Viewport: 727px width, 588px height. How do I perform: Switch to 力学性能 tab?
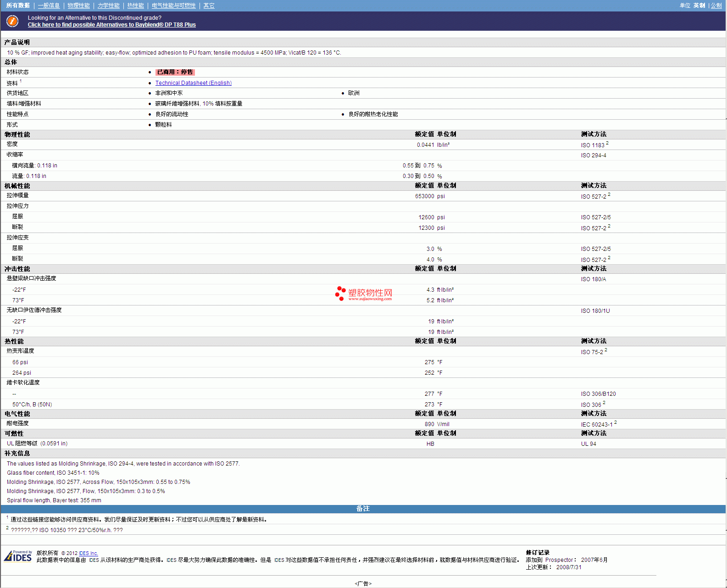(x=108, y=6)
